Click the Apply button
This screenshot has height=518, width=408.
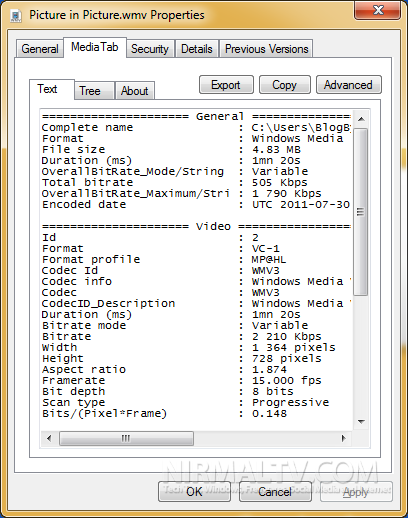[x=356, y=492]
